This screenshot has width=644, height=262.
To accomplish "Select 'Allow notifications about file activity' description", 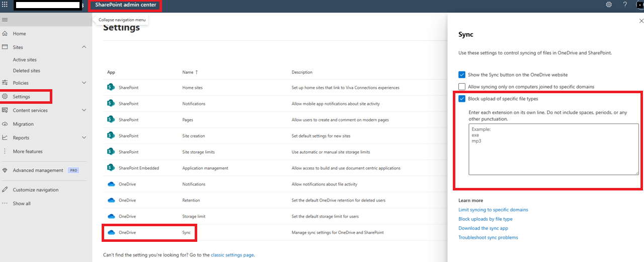I will 325,184.
